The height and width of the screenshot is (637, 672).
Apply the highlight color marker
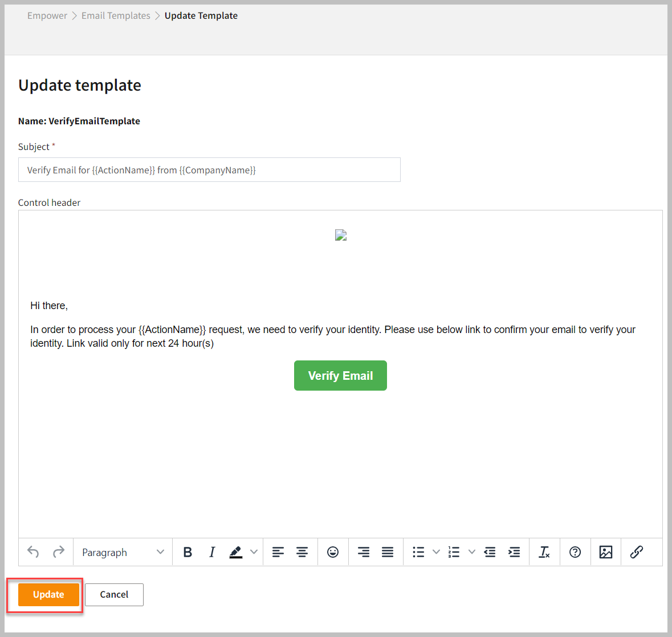click(236, 552)
